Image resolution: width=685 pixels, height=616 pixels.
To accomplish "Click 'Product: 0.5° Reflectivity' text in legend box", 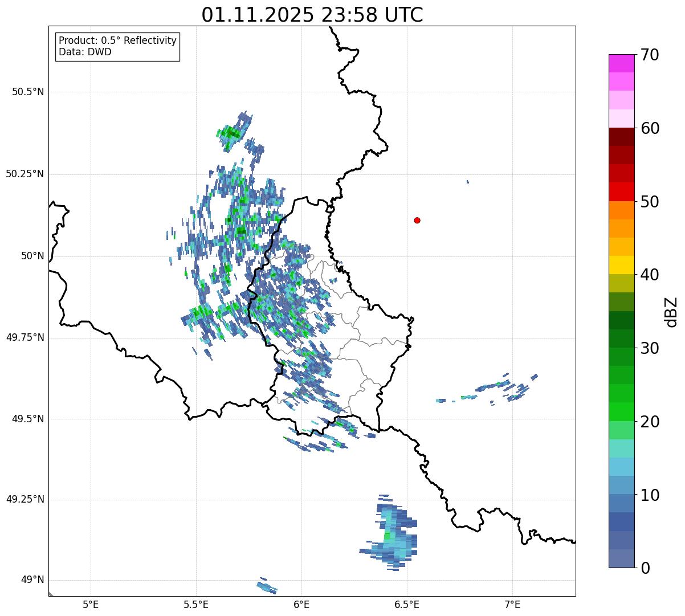I will [x=118, y=41].
